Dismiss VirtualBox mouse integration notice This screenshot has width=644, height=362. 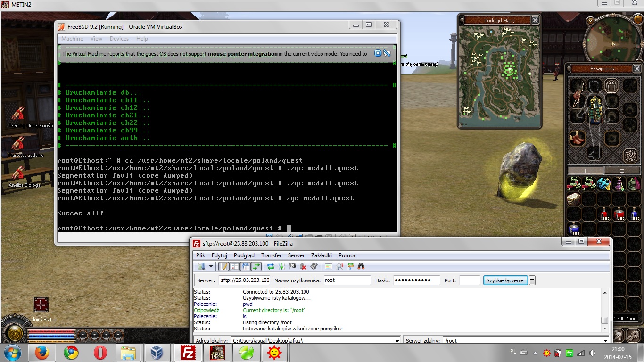tap(378, 53)
